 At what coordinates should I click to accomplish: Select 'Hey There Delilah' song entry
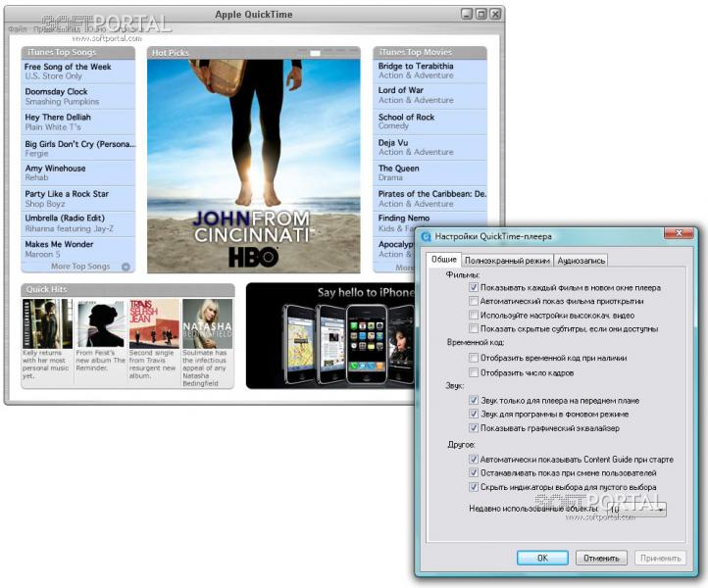(78, 122)
